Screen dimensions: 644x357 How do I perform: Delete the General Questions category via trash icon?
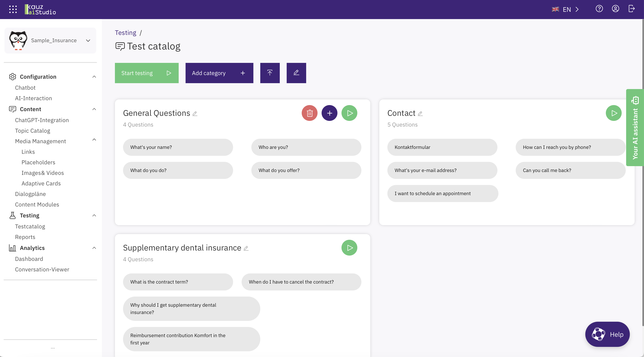309,113
